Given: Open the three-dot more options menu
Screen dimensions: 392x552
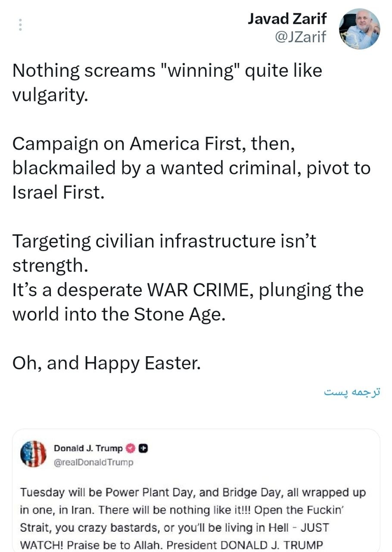Looking at the screenshot, I should point(20,25).
